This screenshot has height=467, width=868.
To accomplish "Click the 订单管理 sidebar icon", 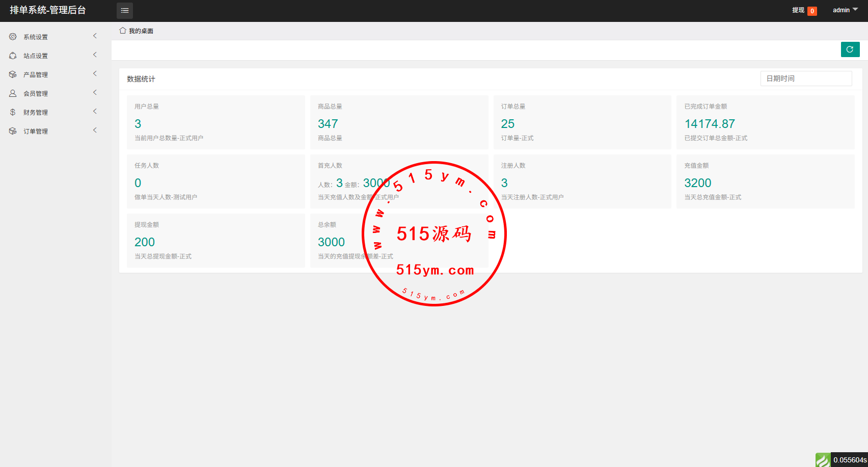I will [x=13, y=131].
